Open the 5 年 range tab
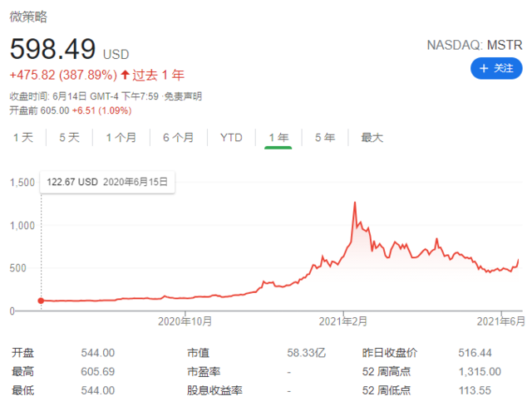Screen dimensions: 532x406 325,138
